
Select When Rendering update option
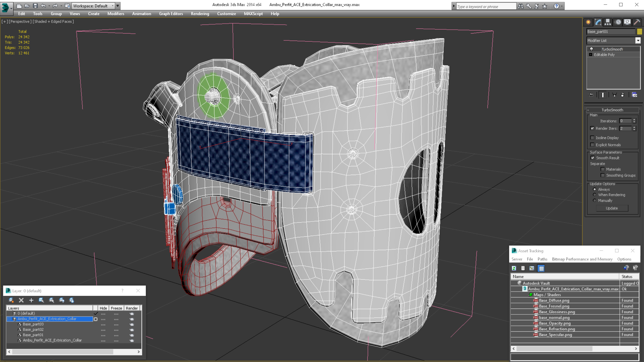tap(595, 195)
